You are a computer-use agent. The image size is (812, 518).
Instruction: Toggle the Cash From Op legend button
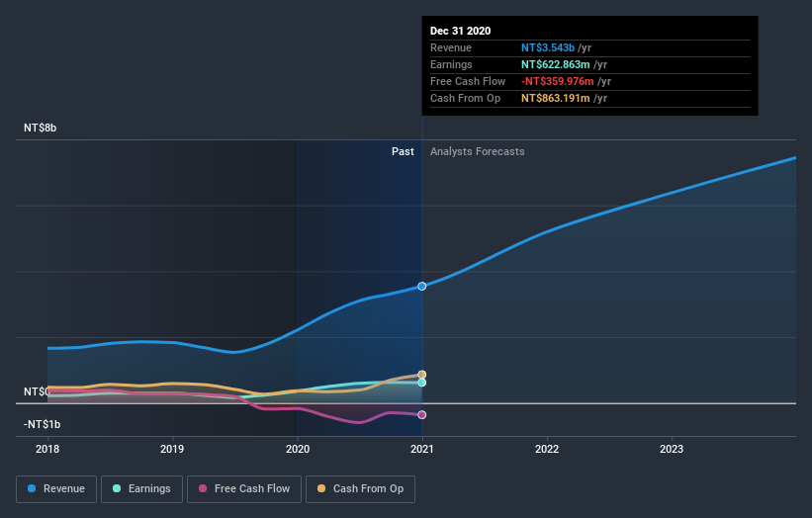click(x=360, y=489)
